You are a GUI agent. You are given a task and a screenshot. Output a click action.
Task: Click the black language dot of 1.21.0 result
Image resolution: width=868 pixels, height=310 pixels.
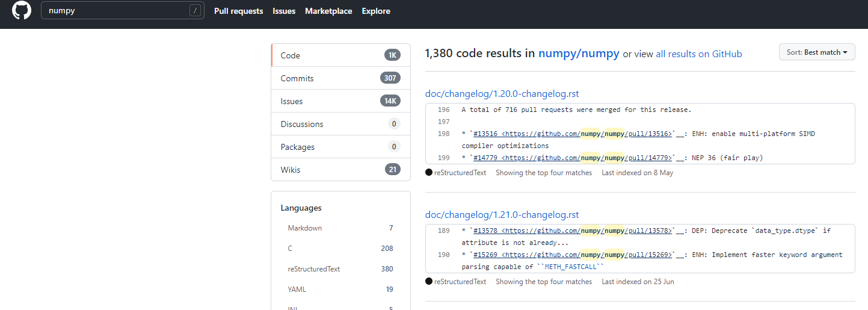(429, 282)
